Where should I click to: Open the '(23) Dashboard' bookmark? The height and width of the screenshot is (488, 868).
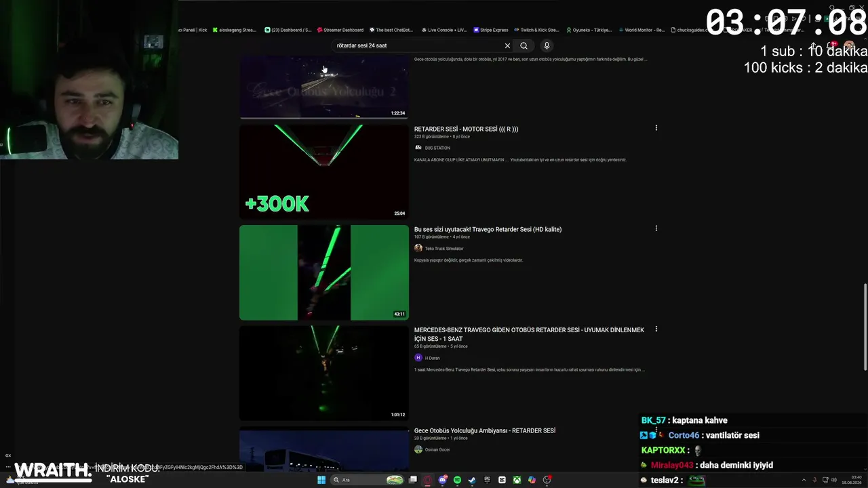point(288,30)
